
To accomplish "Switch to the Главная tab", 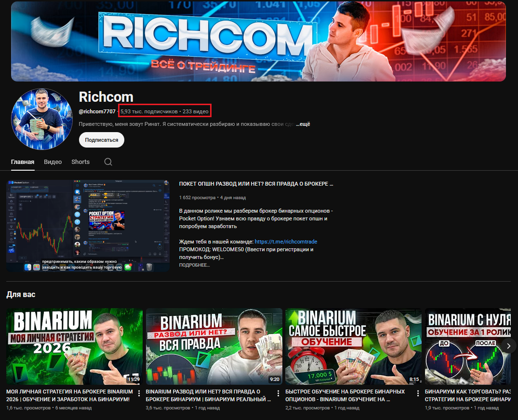I will (x=23, y=162).
